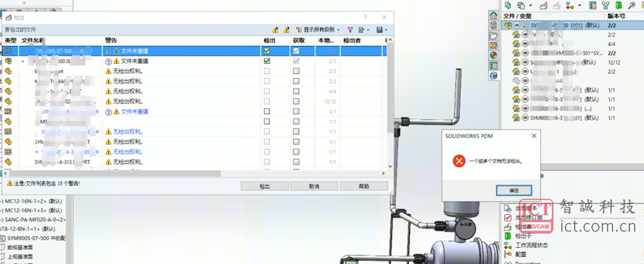Viewport: 644px width, 264px height.
Task: Open the Home tab in task pane
Action: click(493, 15)
